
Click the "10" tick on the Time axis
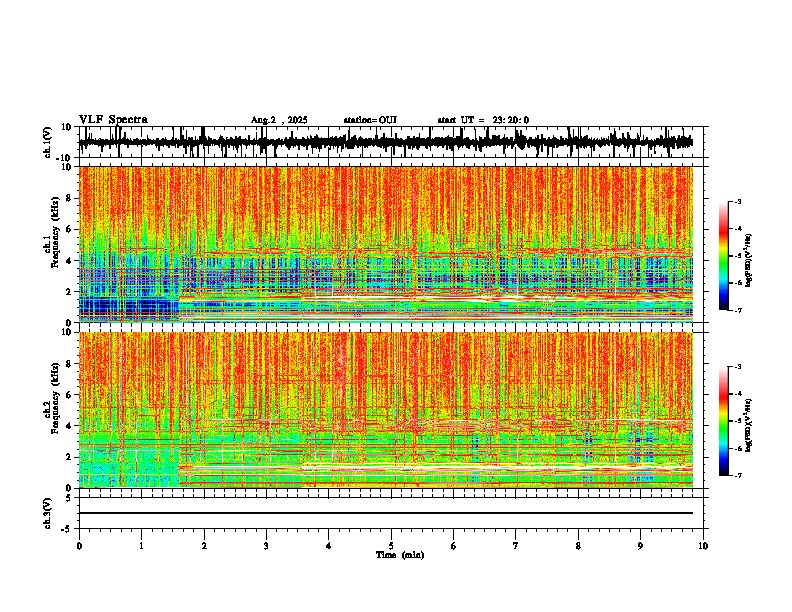tap(703, 546)
